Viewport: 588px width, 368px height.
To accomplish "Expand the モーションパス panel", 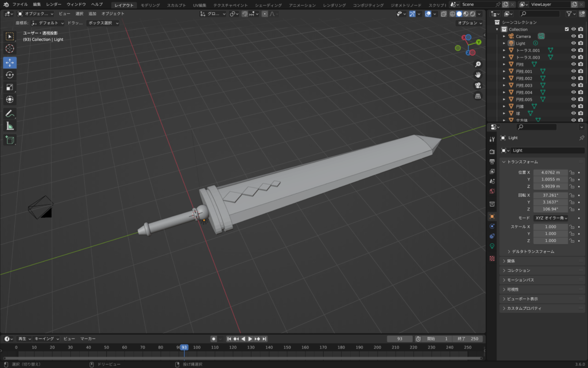I will click(x=520, y=280).
